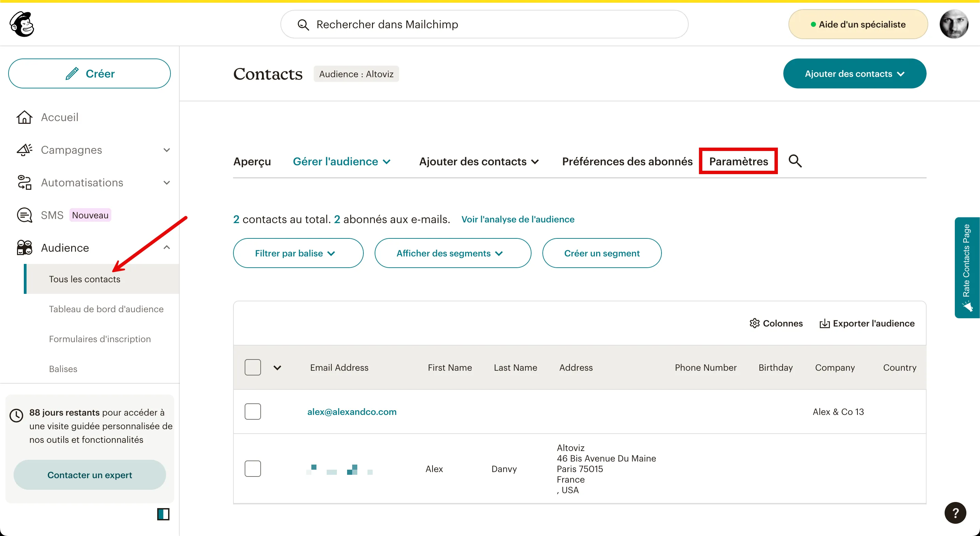Viewport: 980px width, 536px height.
Task: Open the bulk selection arrow in table header
Action: [277, 368]
